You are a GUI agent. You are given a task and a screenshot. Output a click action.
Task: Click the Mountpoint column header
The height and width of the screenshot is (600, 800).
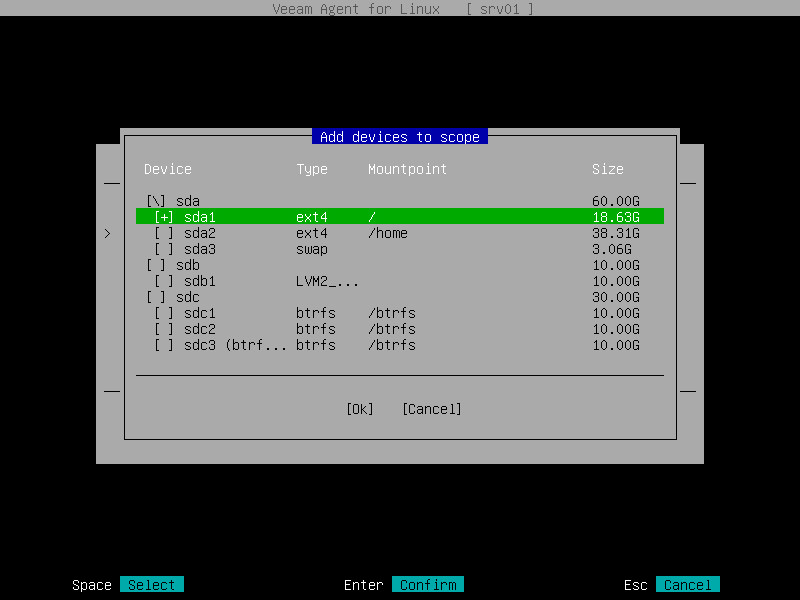(407, 169)
